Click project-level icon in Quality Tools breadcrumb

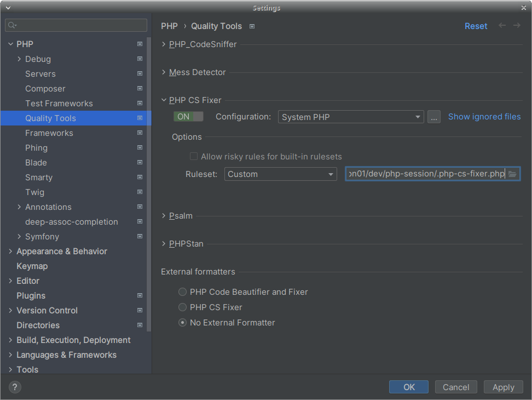tap(252, 26)
